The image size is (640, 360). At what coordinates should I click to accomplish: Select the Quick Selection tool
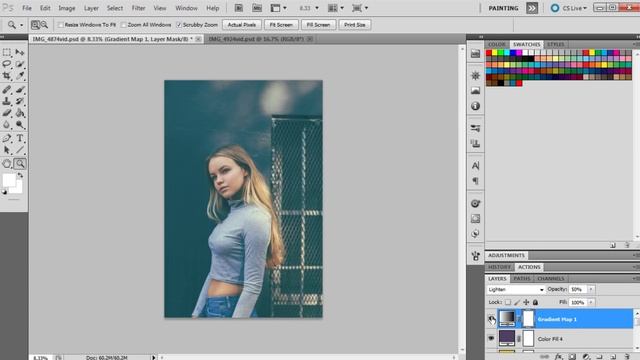pyautogui.click(x=20, y=64)
